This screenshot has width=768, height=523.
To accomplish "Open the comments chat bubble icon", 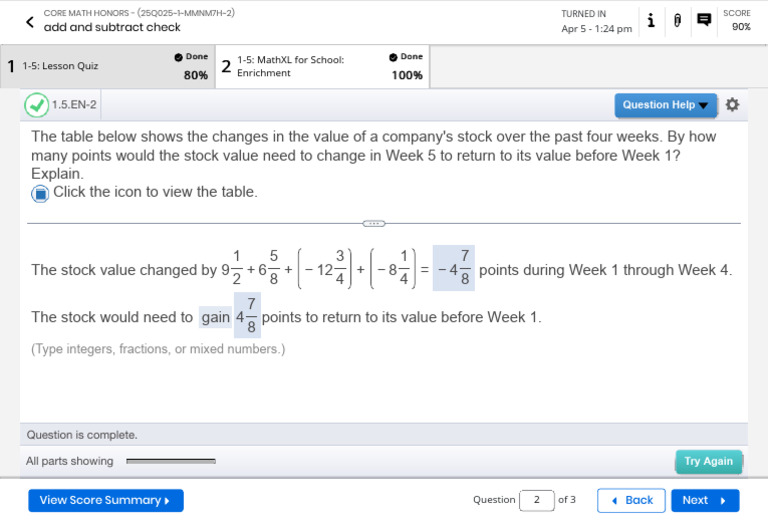I will [x=704, y=20].
